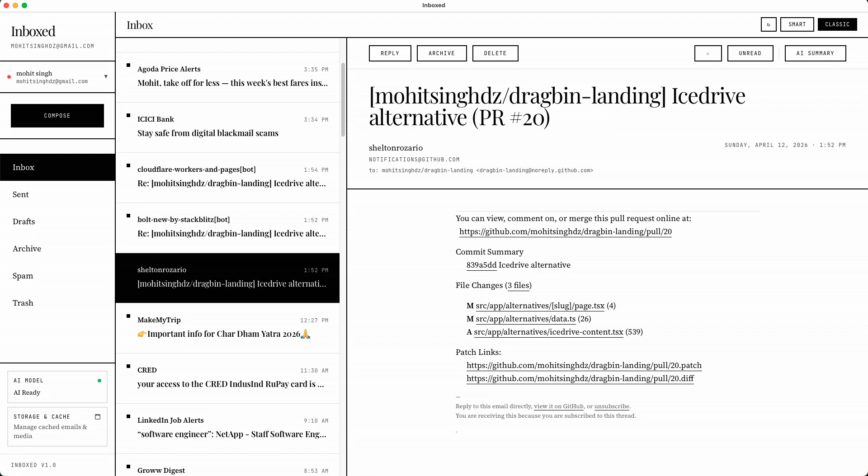Click the unread dot beside mohit singh
868x476 pixels.
[x=9, y=77]
